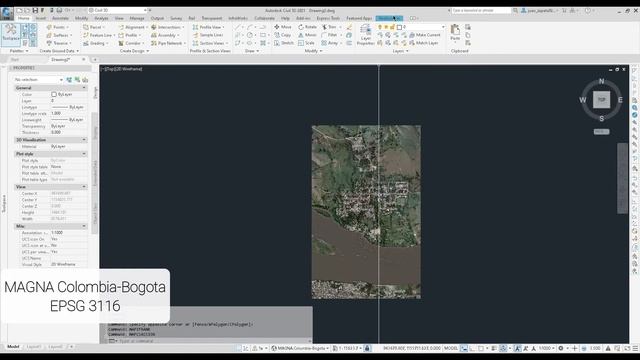Open MAGNA Colombia-Bogota coordinate system dropdown
Screen dimensions: 640x360
click(301, 348)
